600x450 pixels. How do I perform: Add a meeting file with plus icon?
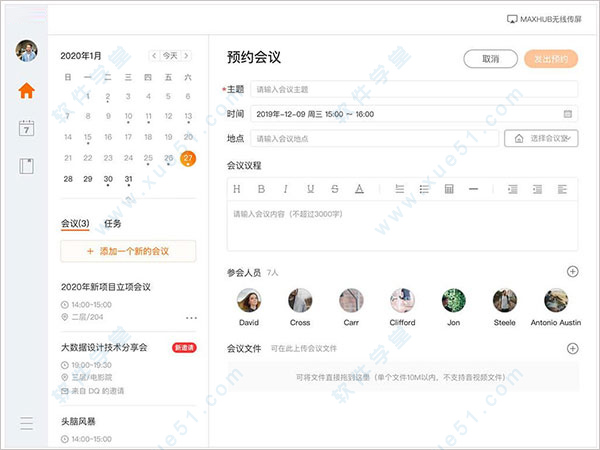[572, 349]
